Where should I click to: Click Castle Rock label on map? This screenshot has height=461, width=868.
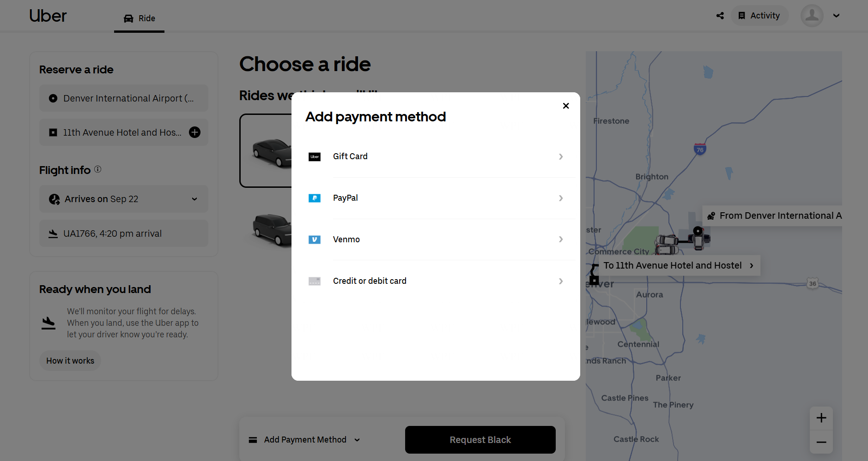coord(636,439)
